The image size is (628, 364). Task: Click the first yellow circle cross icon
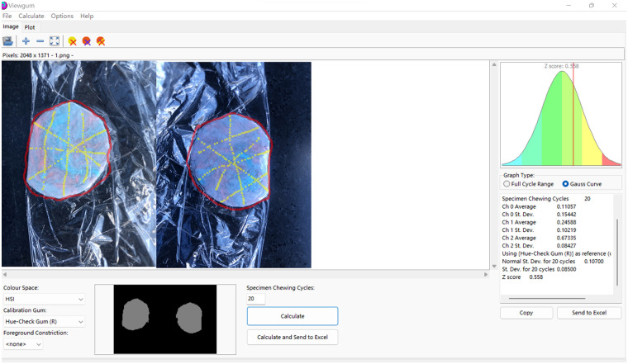click(x=72, y=41)
